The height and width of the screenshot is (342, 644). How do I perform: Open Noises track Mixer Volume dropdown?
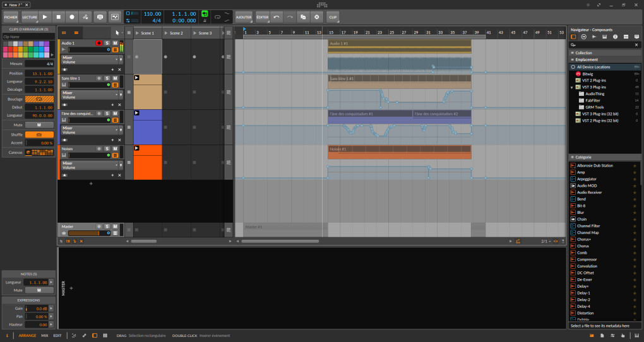(90, 165)
